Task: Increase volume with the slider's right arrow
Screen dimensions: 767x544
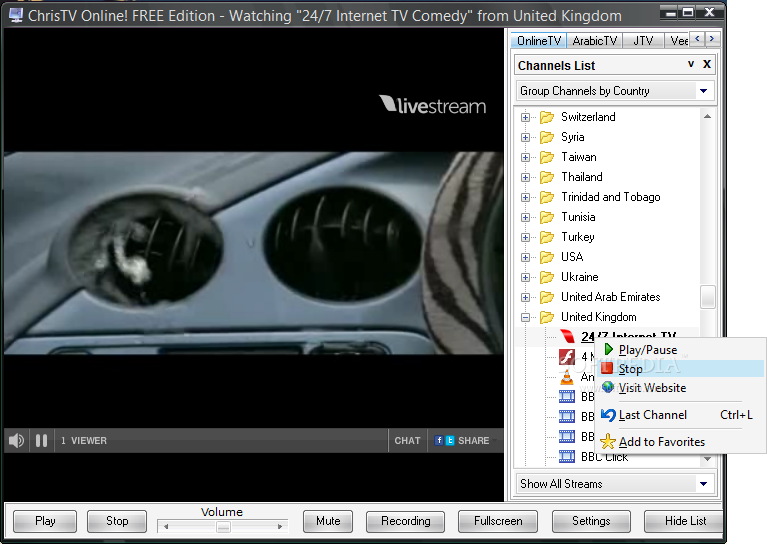Action: click(x=280, y=527)
